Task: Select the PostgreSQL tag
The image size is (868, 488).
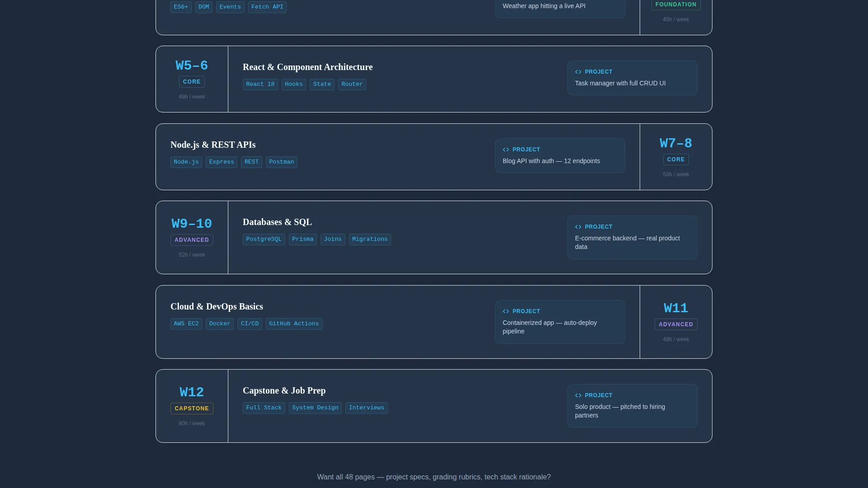Action: (x=264, y=239)
